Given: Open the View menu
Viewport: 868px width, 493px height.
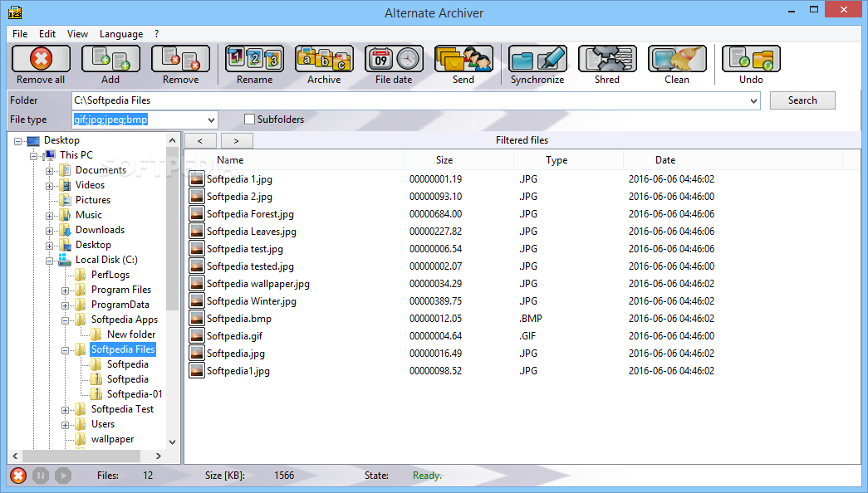Looking at the screenshot, I should (77, 34).
